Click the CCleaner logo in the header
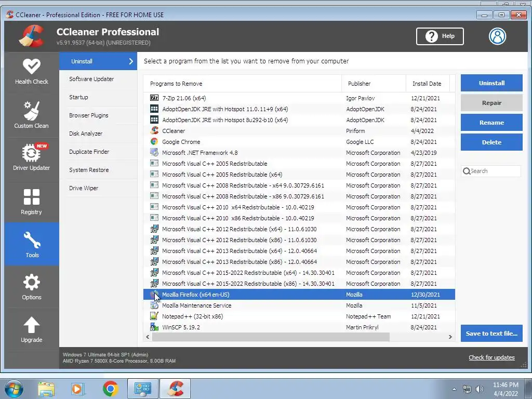The height and width of the screenshot is (399, 532). (x=32, y=36)
